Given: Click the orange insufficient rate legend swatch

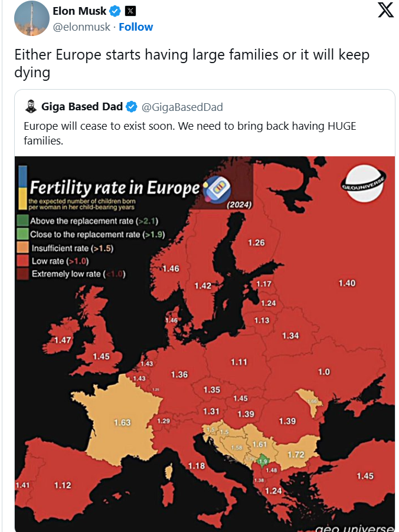Looking at the screenshot, I should (23, 248).
